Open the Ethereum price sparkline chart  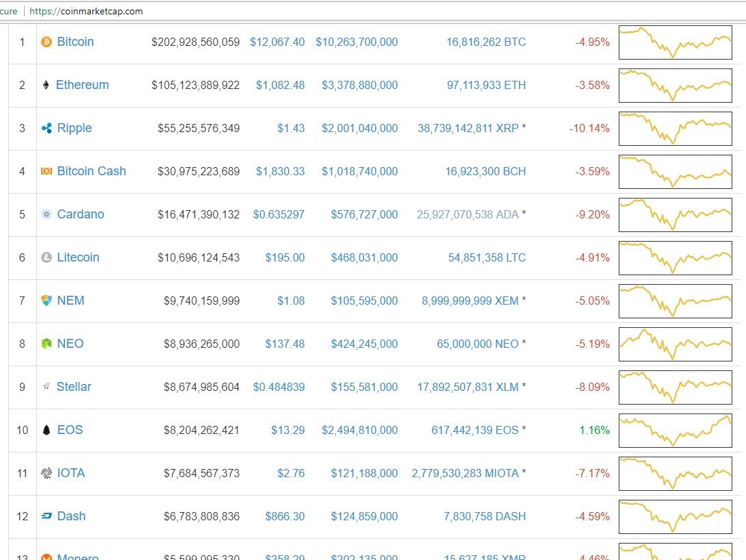point(675,85)
